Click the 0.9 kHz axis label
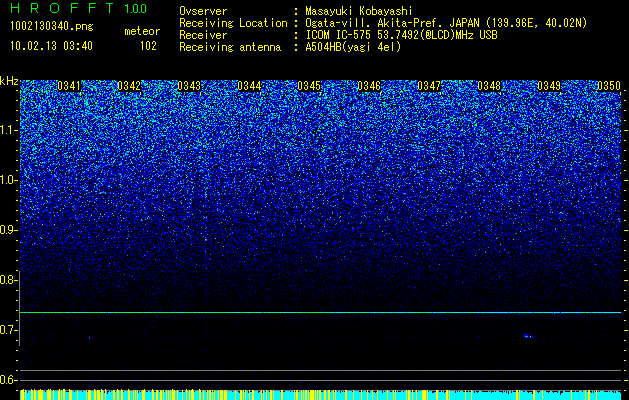 (8, 230)
